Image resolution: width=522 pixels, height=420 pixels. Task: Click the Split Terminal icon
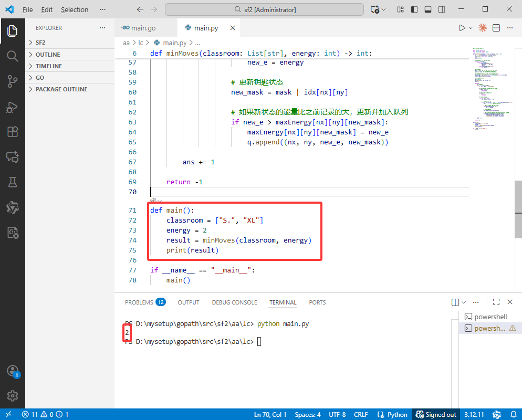click(455, 302)
